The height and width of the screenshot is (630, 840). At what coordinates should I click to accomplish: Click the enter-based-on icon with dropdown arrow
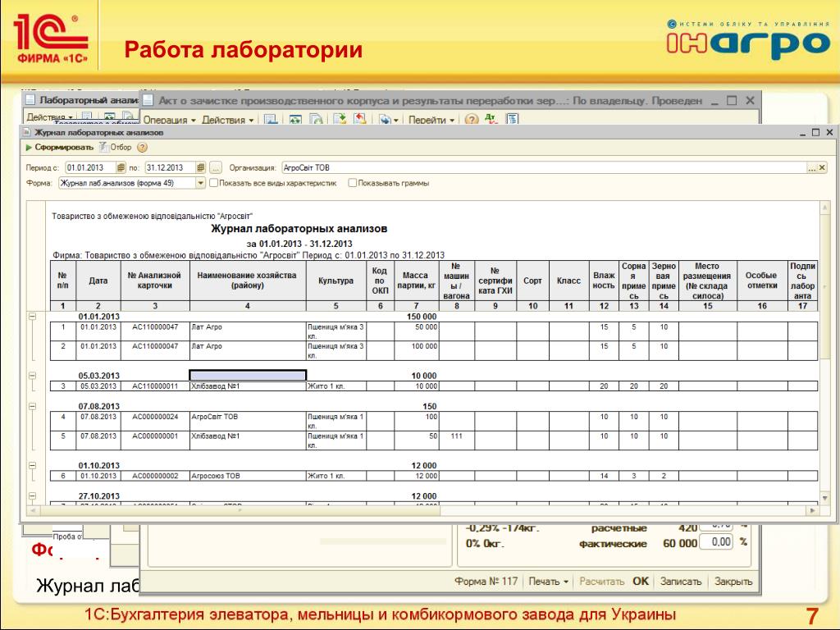[388, 120]
